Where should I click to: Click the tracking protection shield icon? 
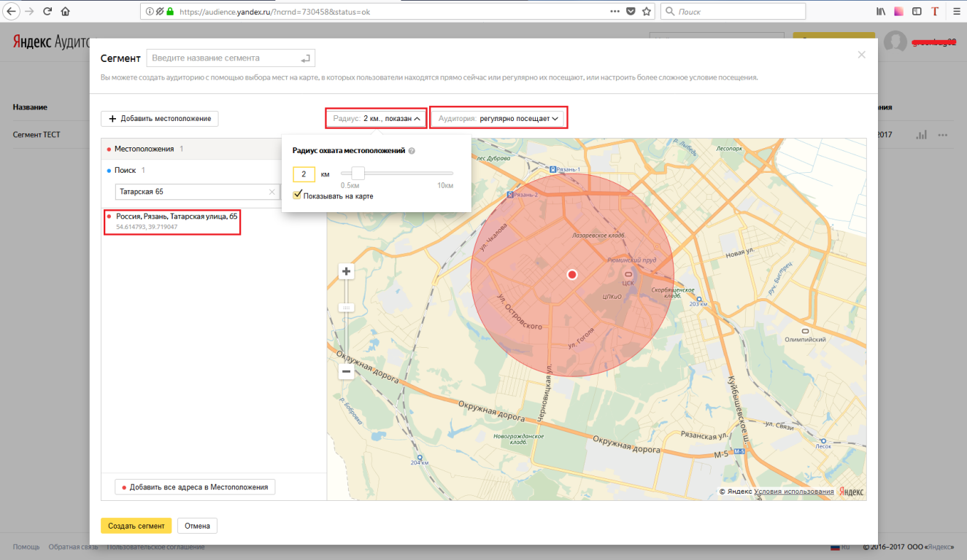pos(160,12)
